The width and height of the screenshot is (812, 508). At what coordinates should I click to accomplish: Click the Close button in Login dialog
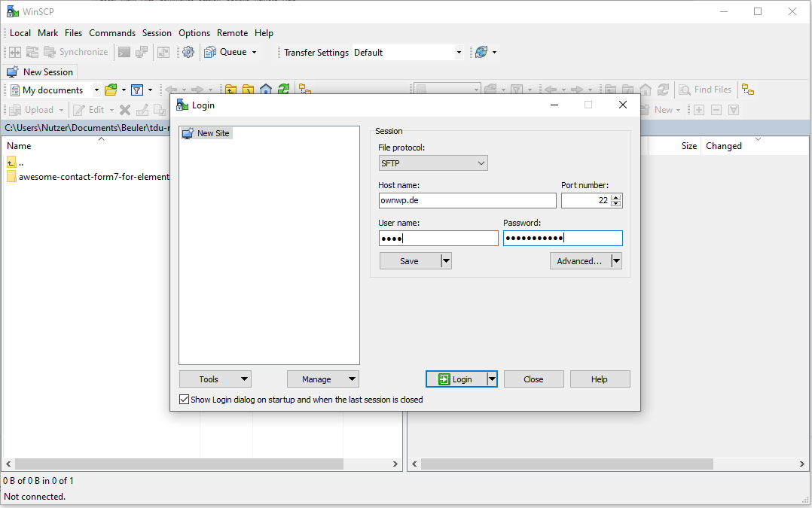[533, 379]
